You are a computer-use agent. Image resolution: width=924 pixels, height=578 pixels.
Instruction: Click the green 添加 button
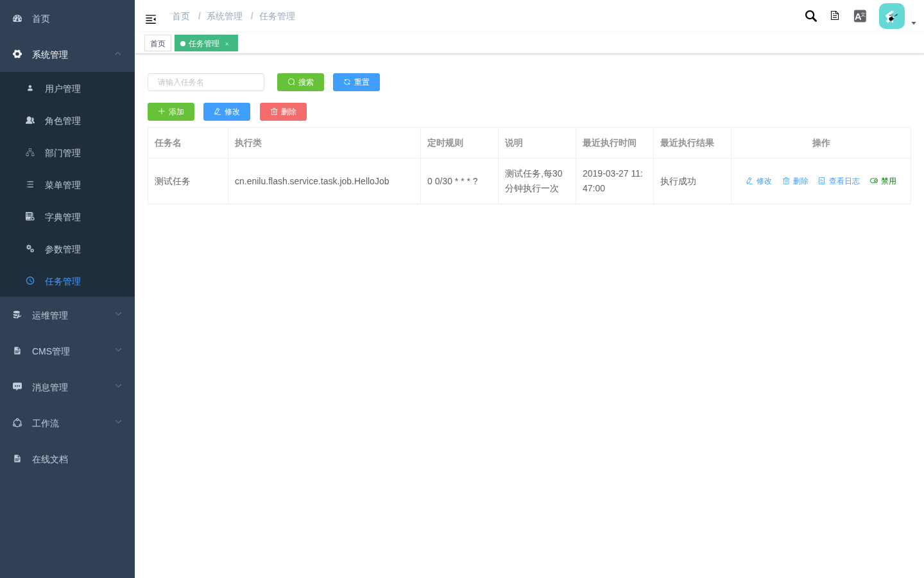point(171,112)
